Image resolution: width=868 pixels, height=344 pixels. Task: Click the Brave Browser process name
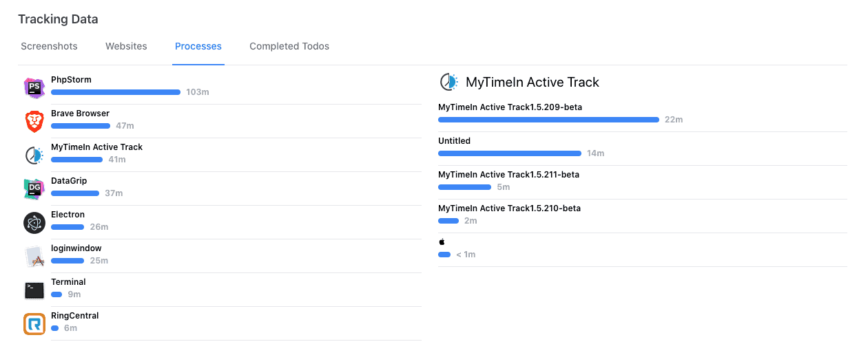pyautogui.click(x=80, y=114)
